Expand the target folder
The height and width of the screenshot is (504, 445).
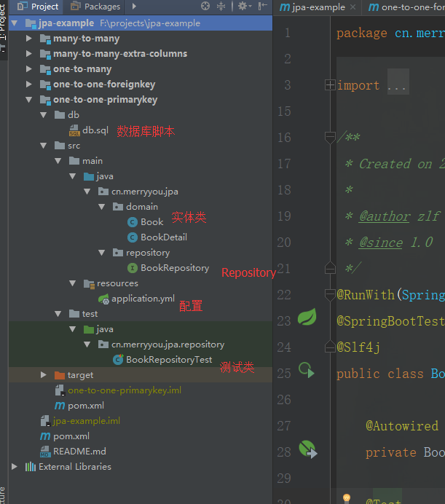pyautogui.click(x=44, y=375)
